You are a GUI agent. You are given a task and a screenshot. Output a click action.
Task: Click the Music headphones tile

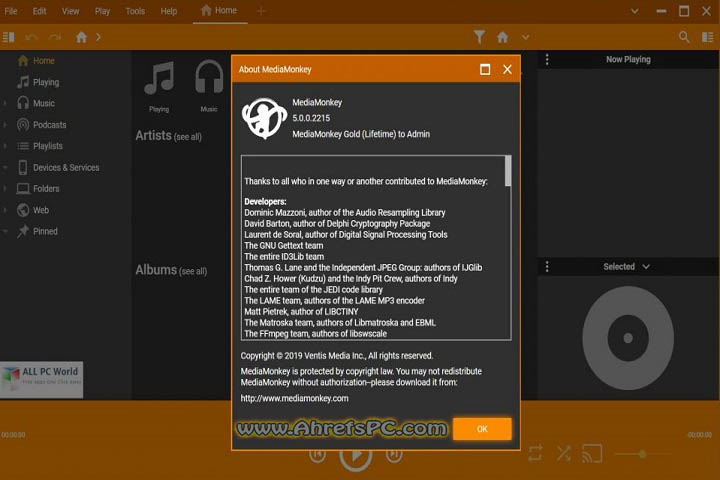coord(209,86)
